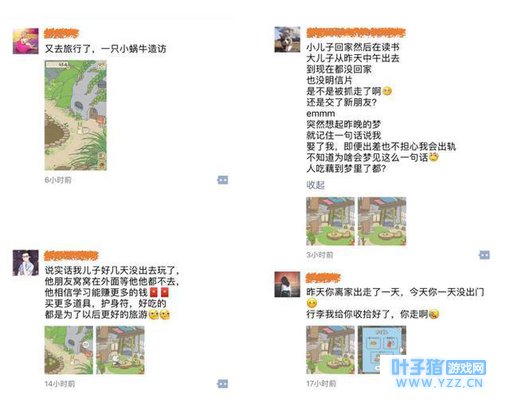View large garden screenshot in snail post
Image resolution: width=510 pixels, height=400 pixels.
76,115
